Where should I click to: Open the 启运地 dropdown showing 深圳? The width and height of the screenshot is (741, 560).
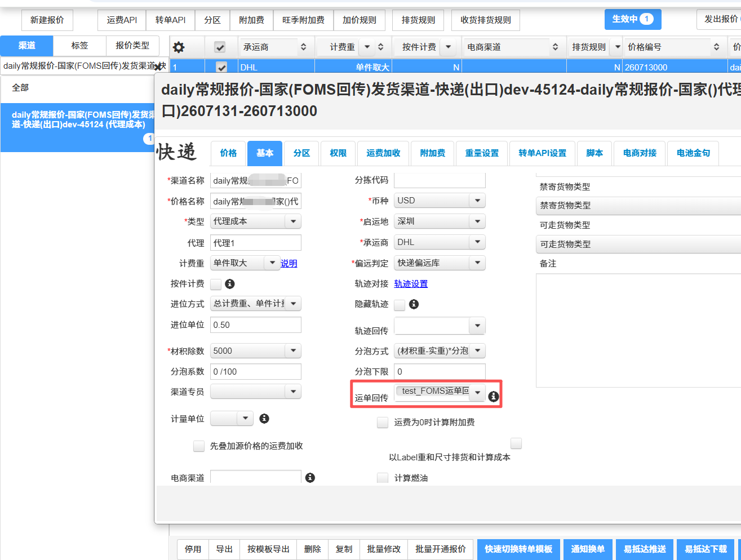tap(440, 221)
